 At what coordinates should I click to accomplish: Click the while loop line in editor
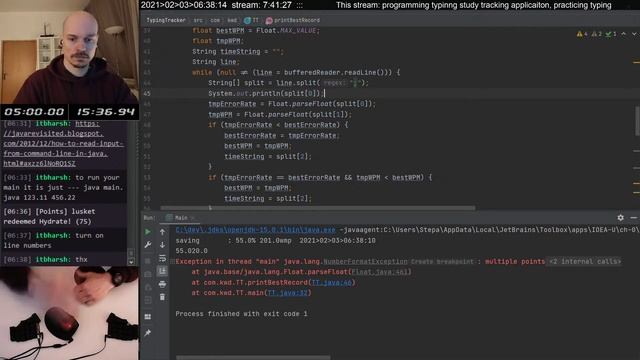point(296,73)
